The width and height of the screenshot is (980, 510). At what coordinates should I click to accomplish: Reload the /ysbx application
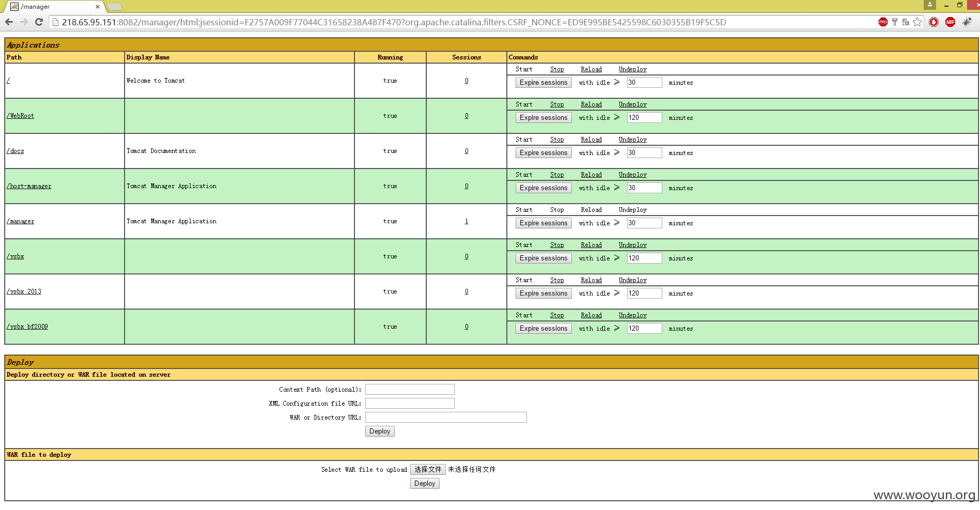pos(591,245)
